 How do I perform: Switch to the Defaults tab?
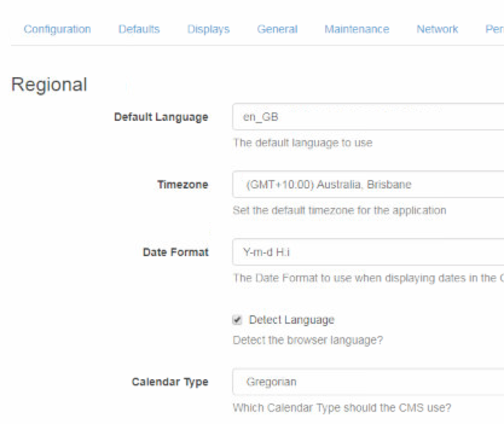tap(139, 29)
